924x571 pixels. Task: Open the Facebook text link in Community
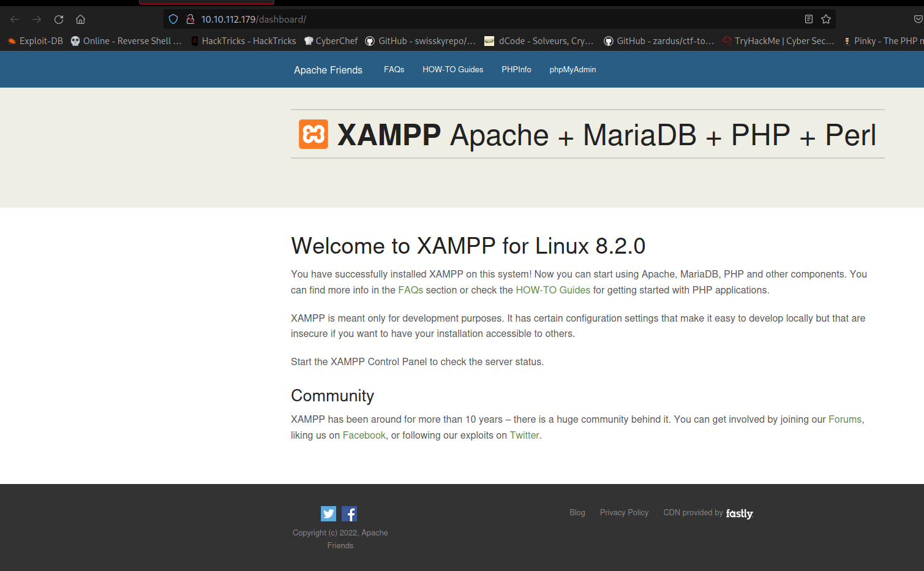coord(364,435)
